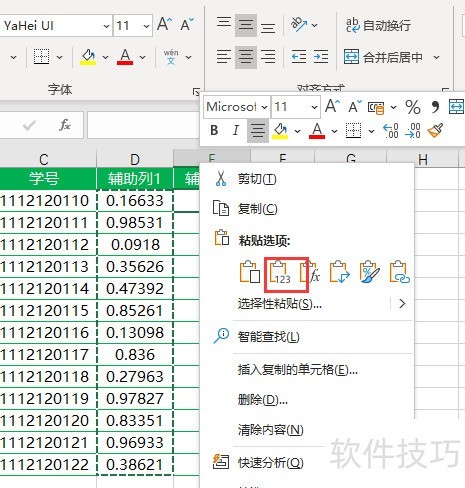Open ribbon font color dropdown
Viewport: 465px width, 488px height.
pos(142,57)
